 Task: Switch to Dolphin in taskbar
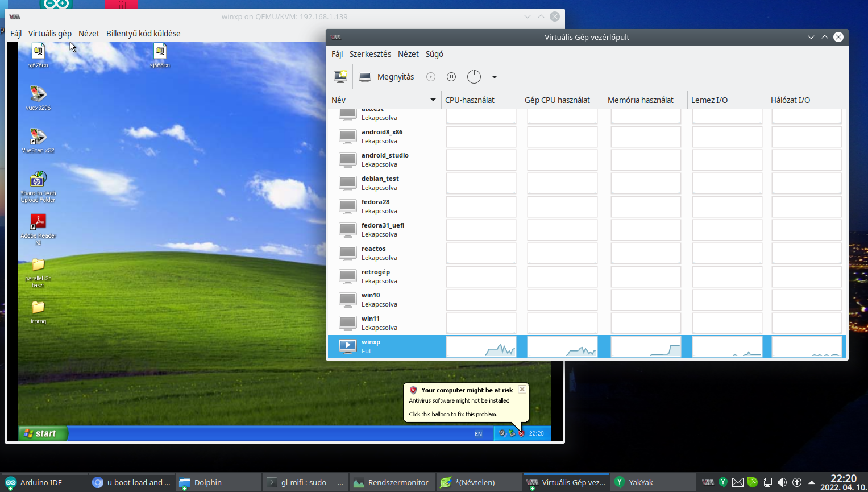pyautogui.click(x=218, y=482)
